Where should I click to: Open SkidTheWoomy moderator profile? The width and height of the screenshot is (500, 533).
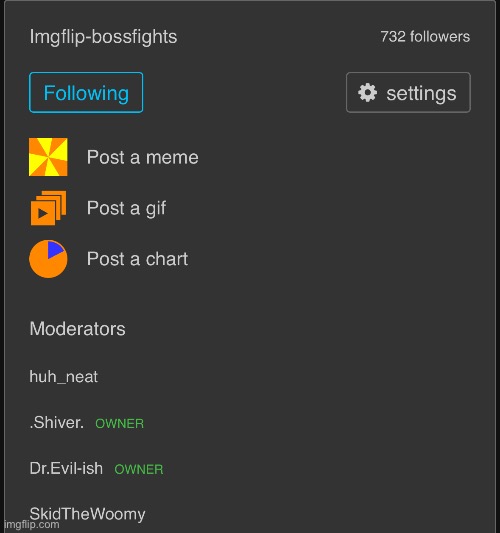pyautogui.click(x=87, y=514)
